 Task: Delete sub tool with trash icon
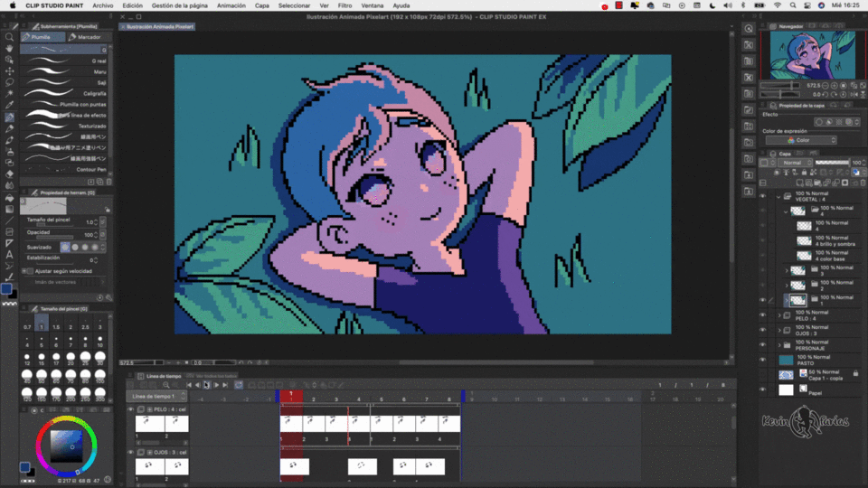pyautogui.click(x=109, y=182)
